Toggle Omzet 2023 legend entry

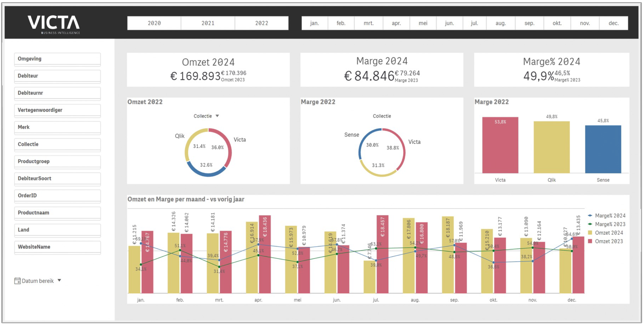[606, 241]
